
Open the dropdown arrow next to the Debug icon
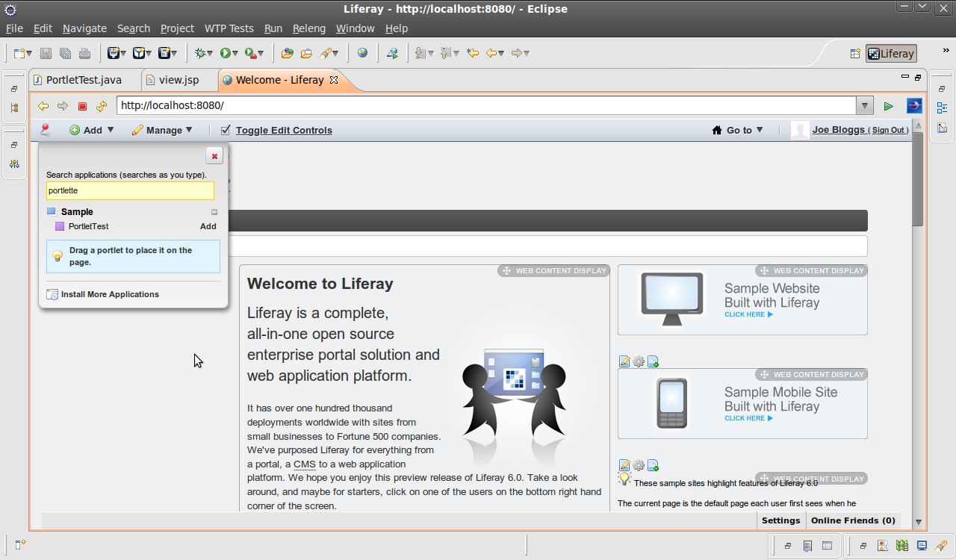coord(210,53)
